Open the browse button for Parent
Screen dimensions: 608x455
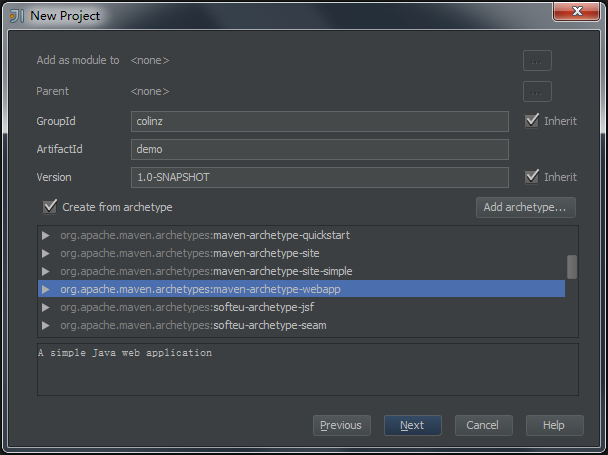click(537, 91)
